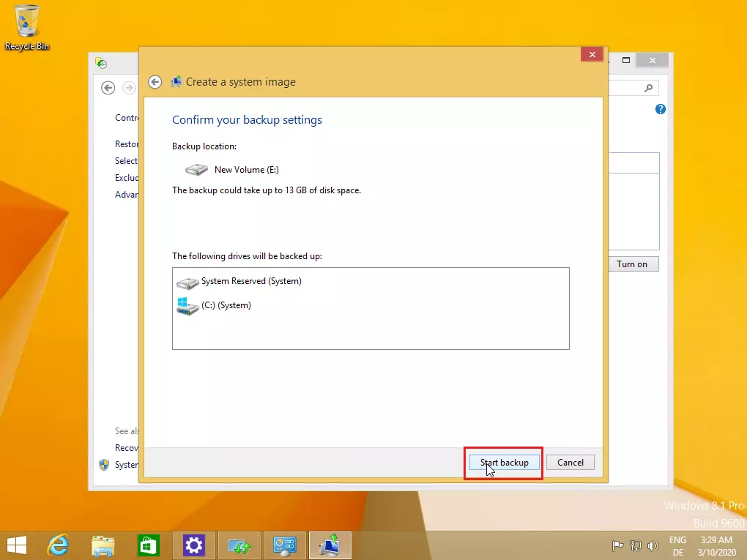Screen dimensions: 747x560
Task: Open the Windows Store taskbar icon
Action: pos(148,545)
